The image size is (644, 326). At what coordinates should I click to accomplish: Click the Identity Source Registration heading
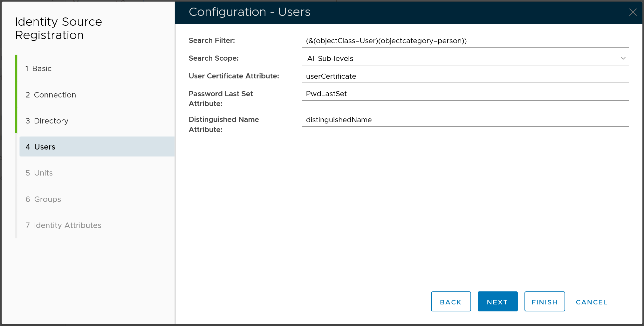58,29
